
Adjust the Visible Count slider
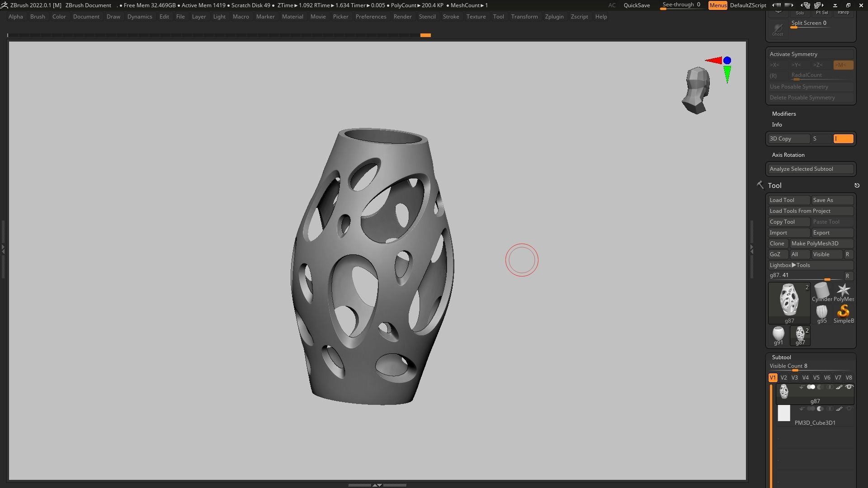pyautogui.click(x=811, y=367)
